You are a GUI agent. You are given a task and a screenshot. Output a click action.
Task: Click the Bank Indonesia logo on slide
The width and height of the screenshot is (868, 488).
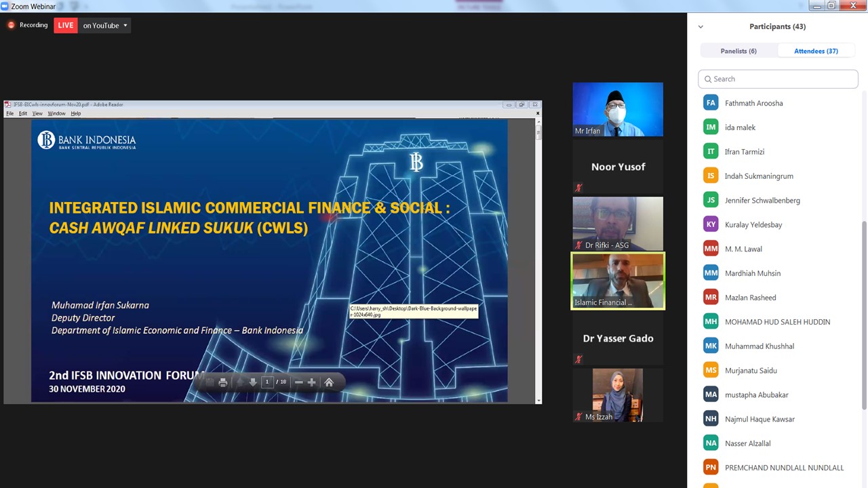(86, 140)
